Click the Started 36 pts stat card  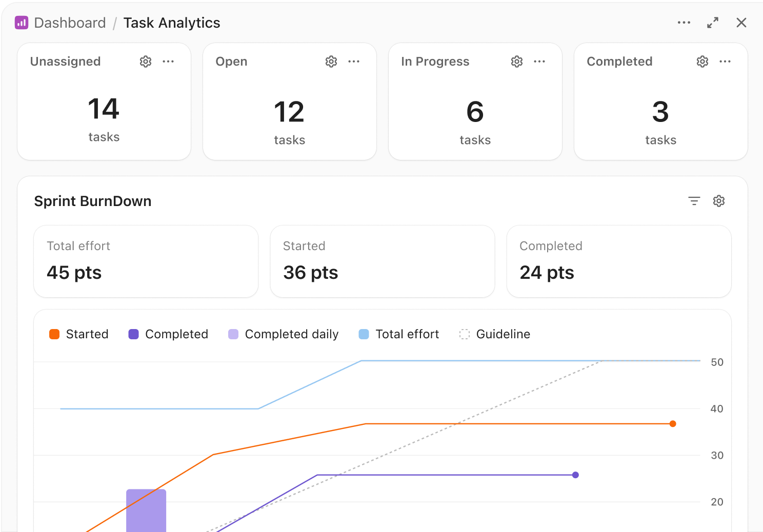[382, 261]
